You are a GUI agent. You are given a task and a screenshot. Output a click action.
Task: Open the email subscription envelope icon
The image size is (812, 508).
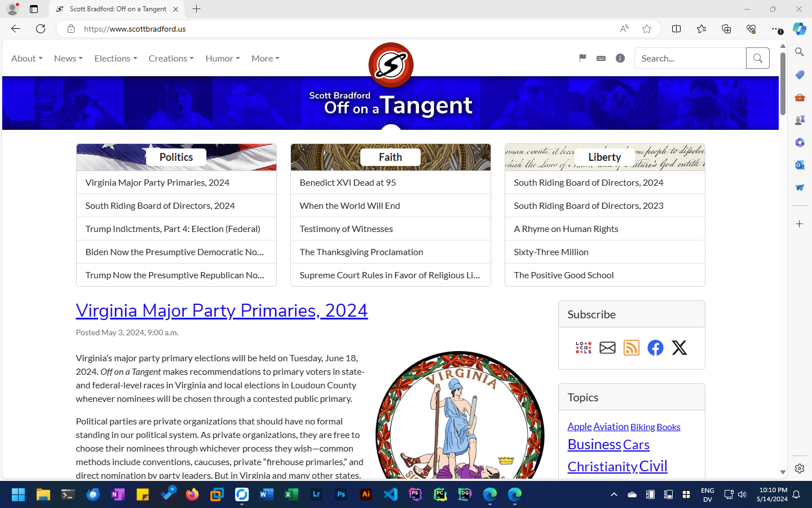(607, 348)
